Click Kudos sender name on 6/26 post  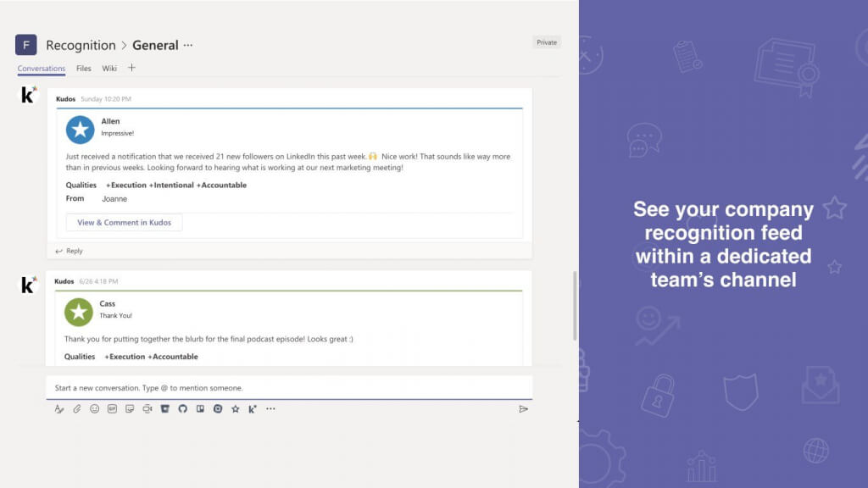[64, 281]
